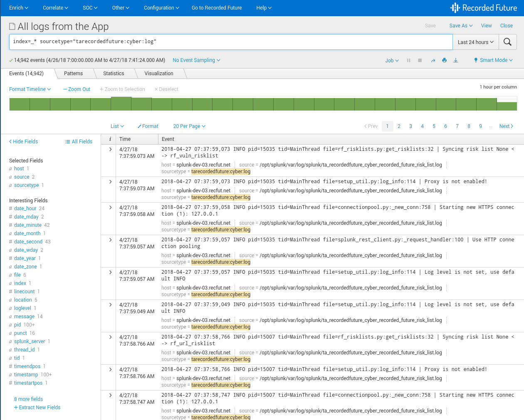Select the raised timeline column bar

point(121,103)
